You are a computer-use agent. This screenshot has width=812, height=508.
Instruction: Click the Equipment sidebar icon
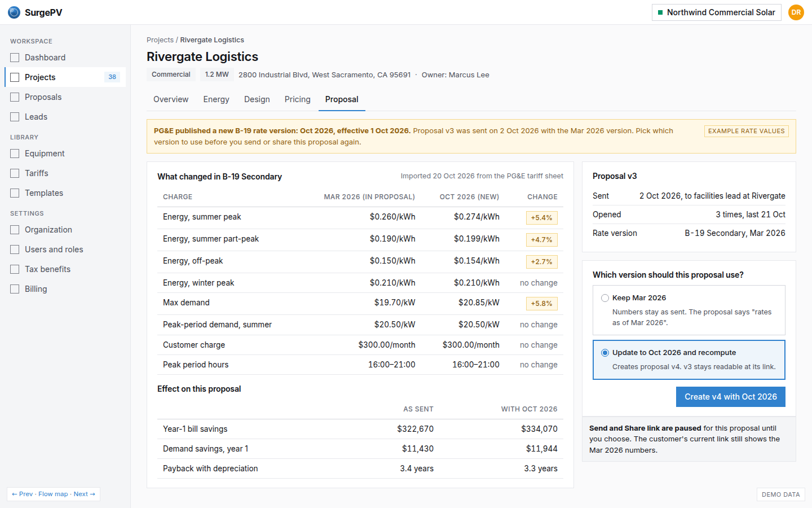pyautogui.click(x=15, y=154)
